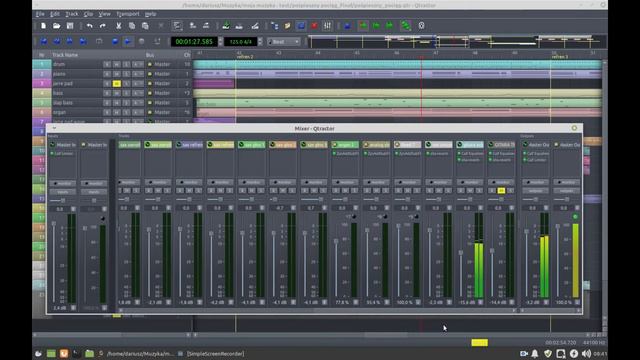The width and height of the screenshot is (640, 360).
Task: Click the time display 00:01:27.585 field
Action: click(x=194, y=42)
